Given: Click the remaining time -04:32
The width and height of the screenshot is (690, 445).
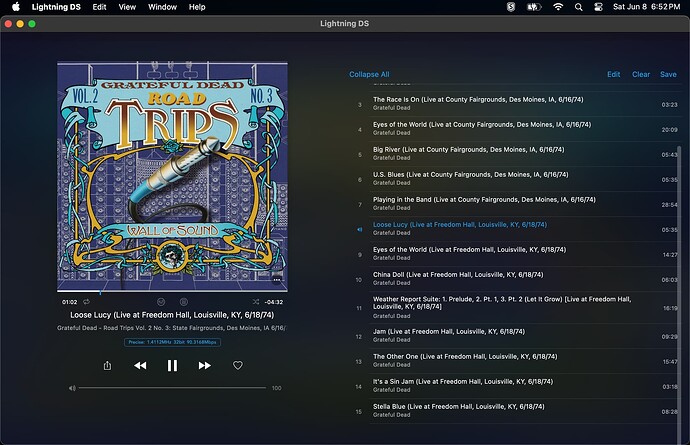Looking at the screenshot, I should coord(274,302).
